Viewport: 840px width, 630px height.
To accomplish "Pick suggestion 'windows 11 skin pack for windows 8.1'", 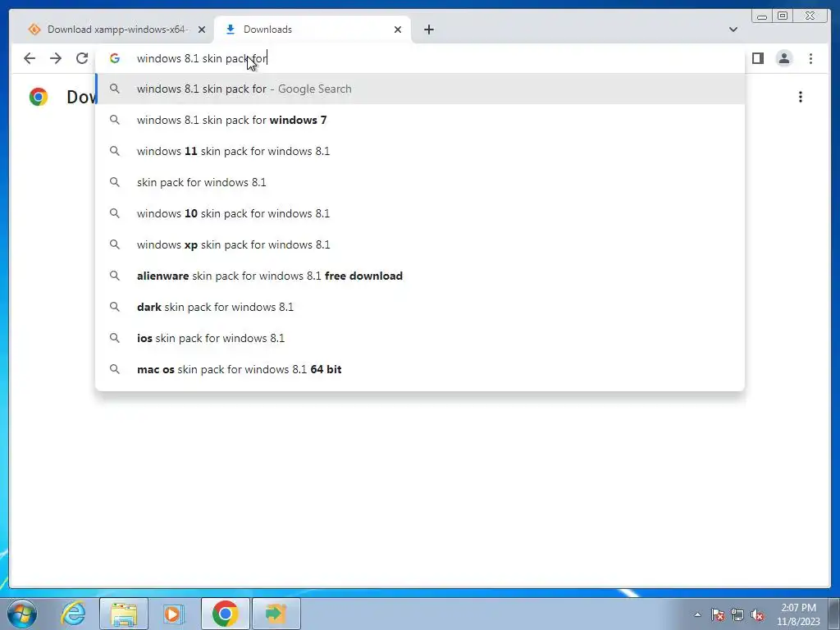I will tap(420, 151).
